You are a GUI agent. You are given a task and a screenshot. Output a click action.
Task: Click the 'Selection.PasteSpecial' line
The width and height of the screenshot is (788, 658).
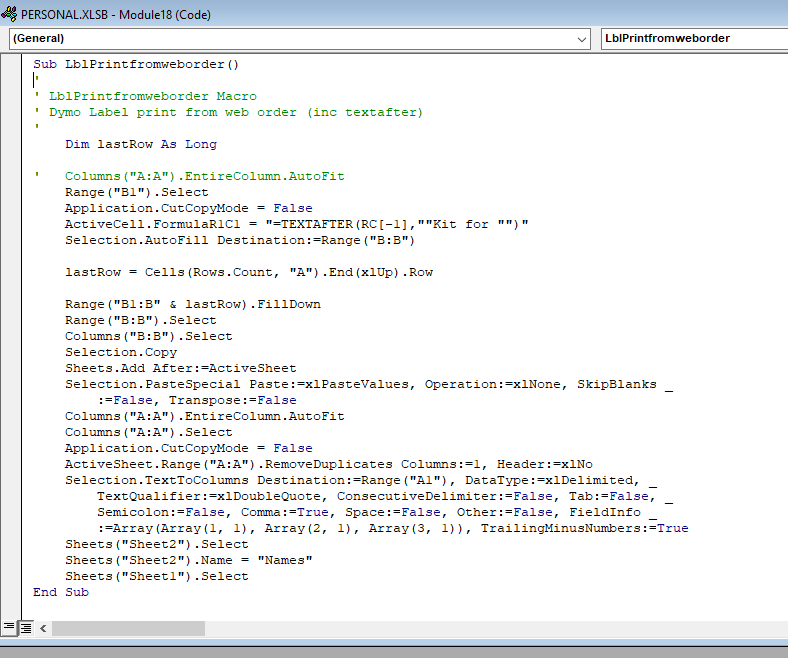pos(368,385)
